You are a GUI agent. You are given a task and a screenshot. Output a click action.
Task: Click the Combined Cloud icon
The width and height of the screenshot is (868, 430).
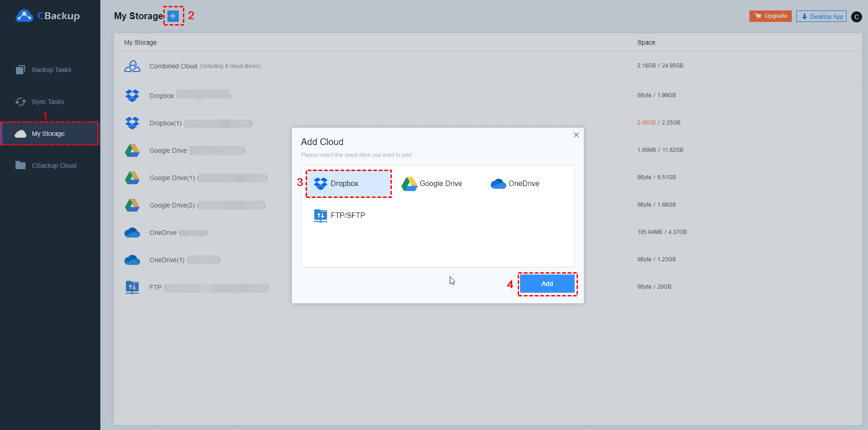coord(132,66)
